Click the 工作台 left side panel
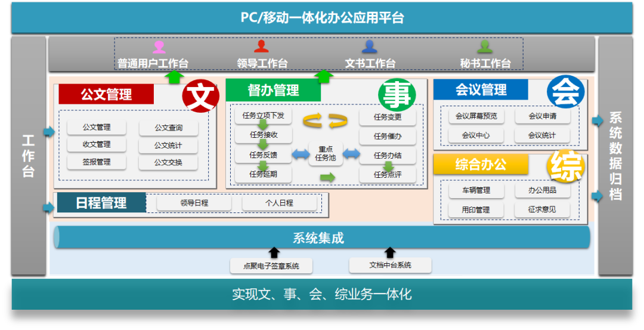Image resolution: width=644 pixels, height=330 pixels. [29, 156]
